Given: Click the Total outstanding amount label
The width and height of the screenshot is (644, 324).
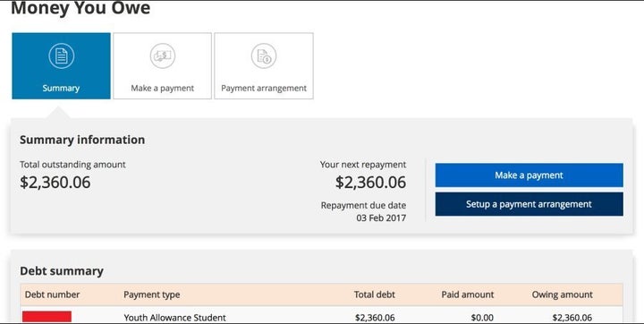Looking at the screenshot, I should pyautogui.click(x=72, y=165).
